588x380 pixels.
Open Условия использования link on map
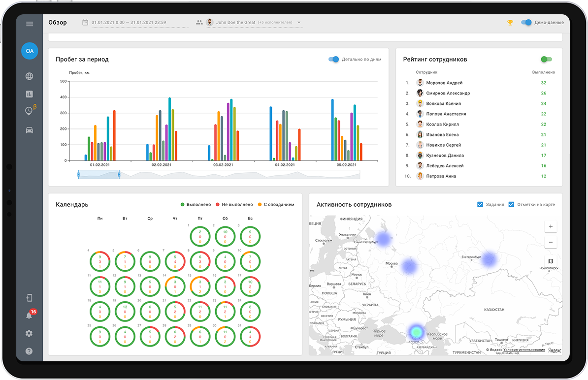[x=524, y=349]
